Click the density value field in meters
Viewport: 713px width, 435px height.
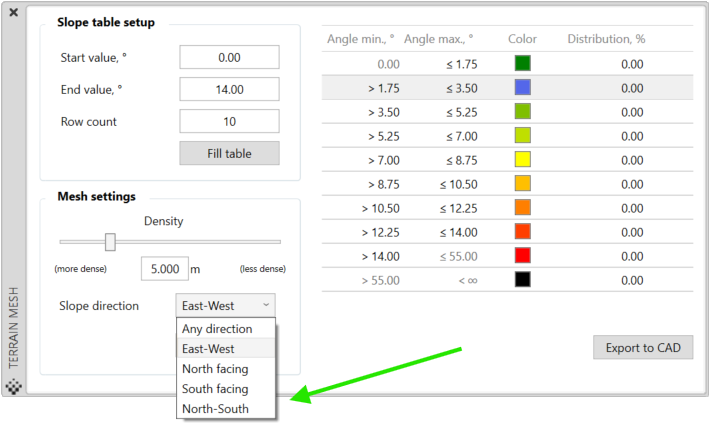click(x=164, y=269)
